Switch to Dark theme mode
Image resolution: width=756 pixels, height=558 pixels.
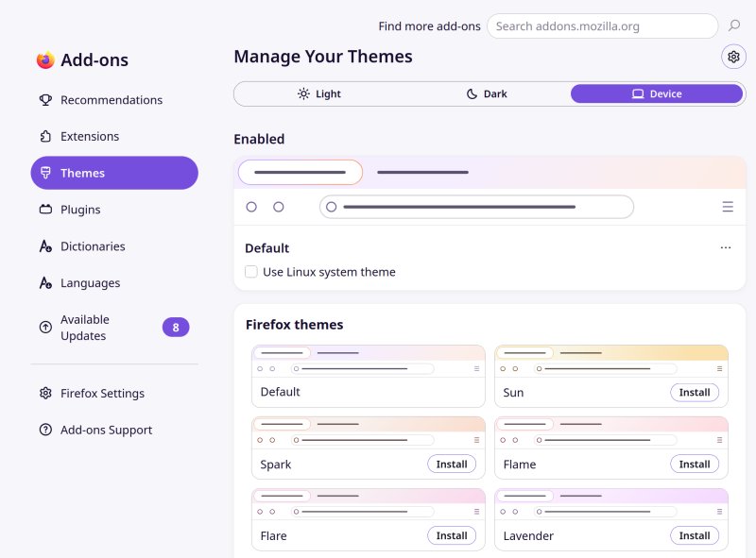coord(487,93)
